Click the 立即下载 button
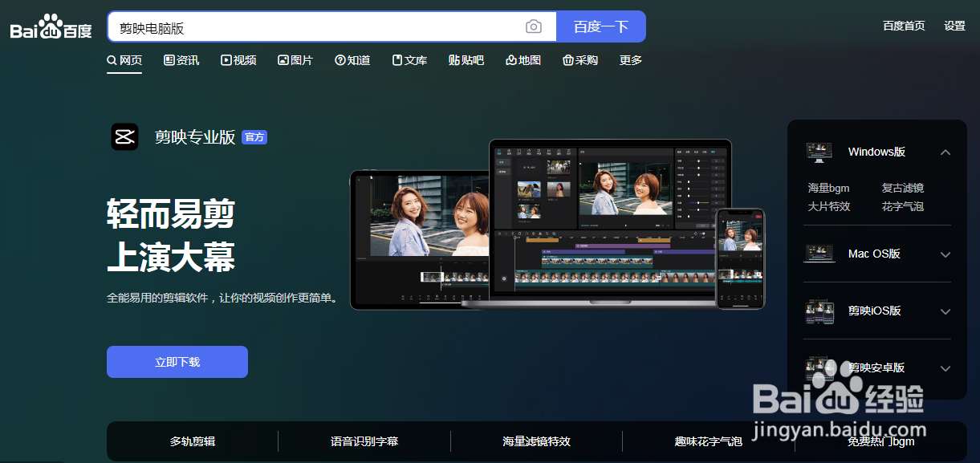The width and height of the screenshot is (980, 463). click(177, 362)
